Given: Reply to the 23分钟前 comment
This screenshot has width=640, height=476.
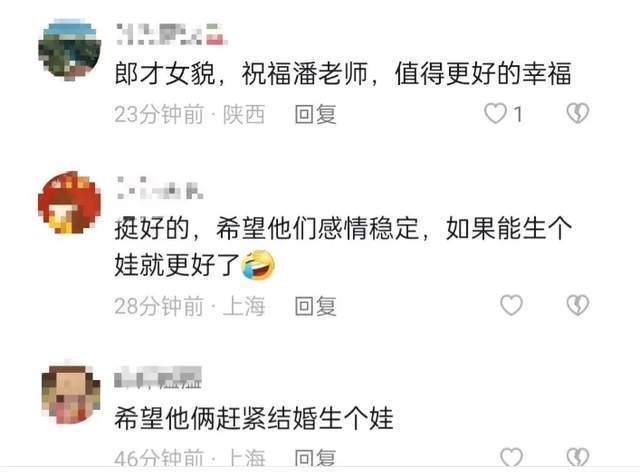Looking at the screenshot, I should point(316,114).
